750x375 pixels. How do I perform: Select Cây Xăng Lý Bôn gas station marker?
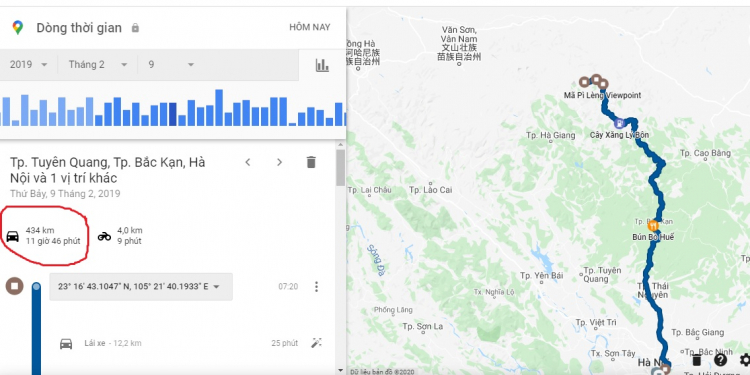click(x=620, y=123)
